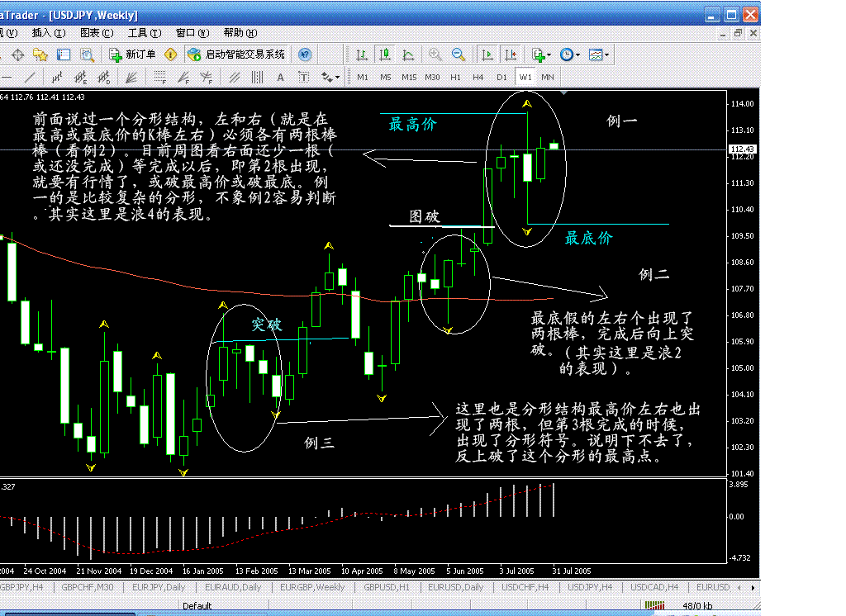
Task: Click the 112.43 current price label
Action: click(x=743, y=149)
